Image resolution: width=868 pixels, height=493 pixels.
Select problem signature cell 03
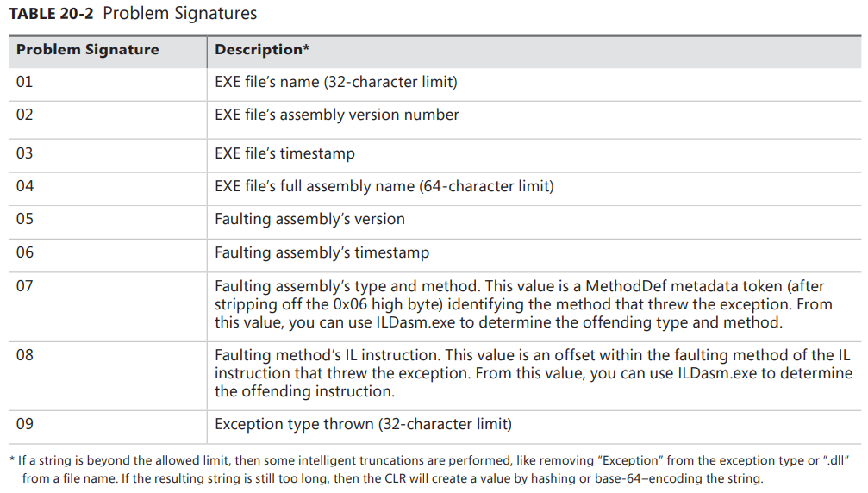tap(25, 153)
